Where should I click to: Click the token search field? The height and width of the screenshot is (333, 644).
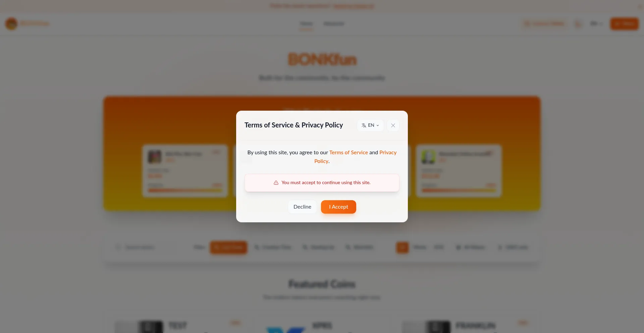[x=148, y=247]
